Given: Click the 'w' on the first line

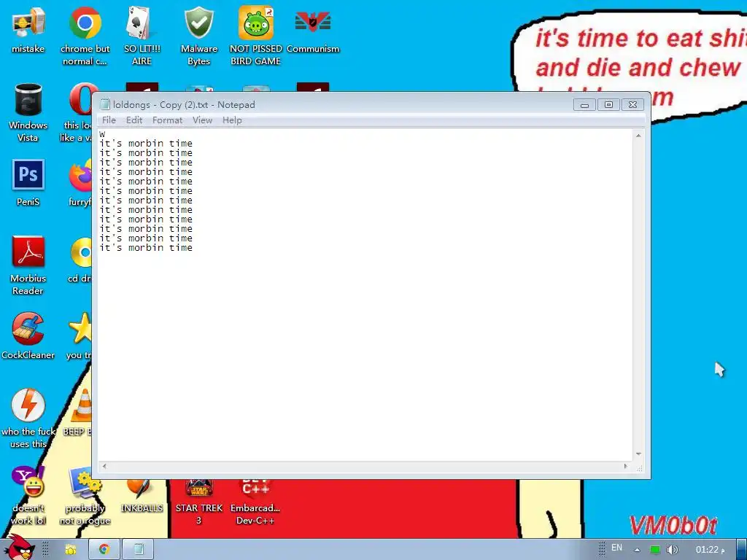Looking at the screenshot, I should [102, 134].
